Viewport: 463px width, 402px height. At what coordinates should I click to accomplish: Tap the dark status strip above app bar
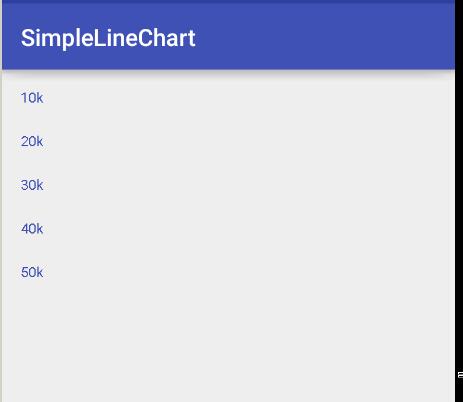228,2
